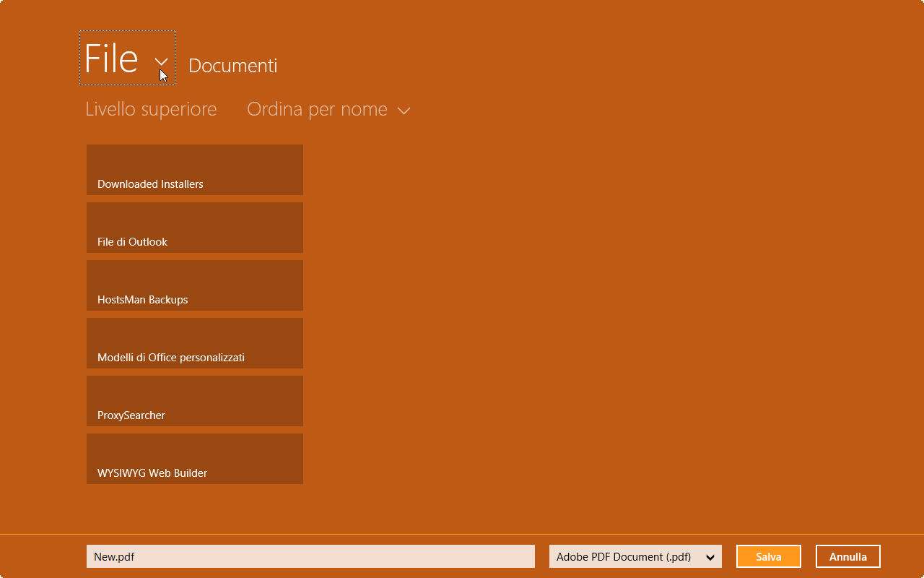Go up via Livello superiore

pyautogui.click(x=151, y=109)
